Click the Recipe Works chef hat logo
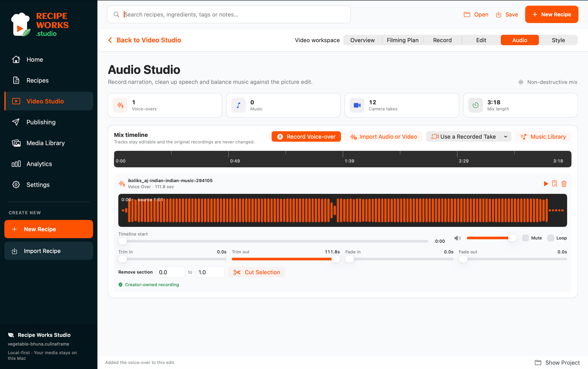 coord(20,24)
